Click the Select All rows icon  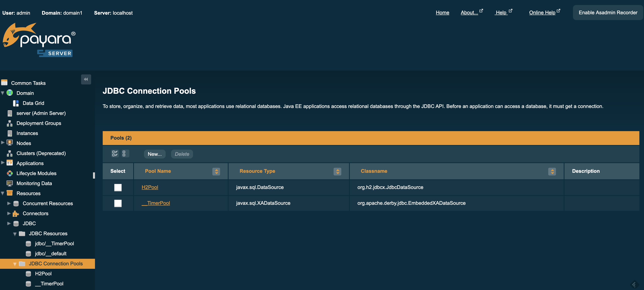pyautogui.click(x=115, y=153)
